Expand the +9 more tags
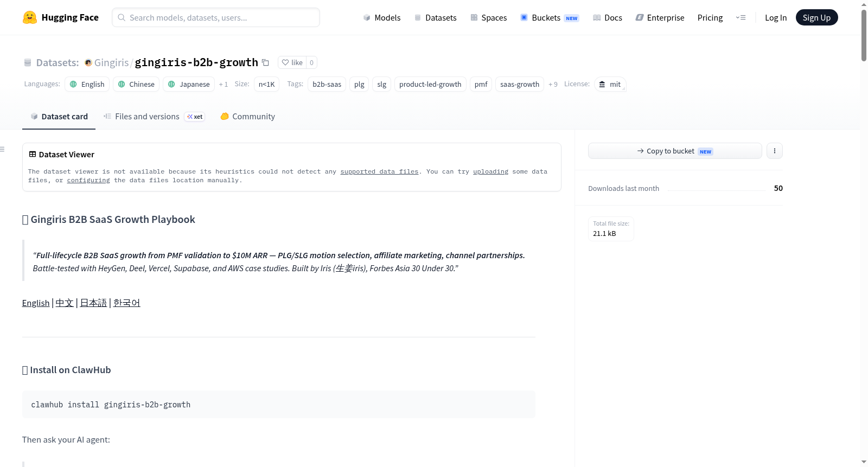Image resolution: width=868 pixels, height=467 pixels. [553, 84]
